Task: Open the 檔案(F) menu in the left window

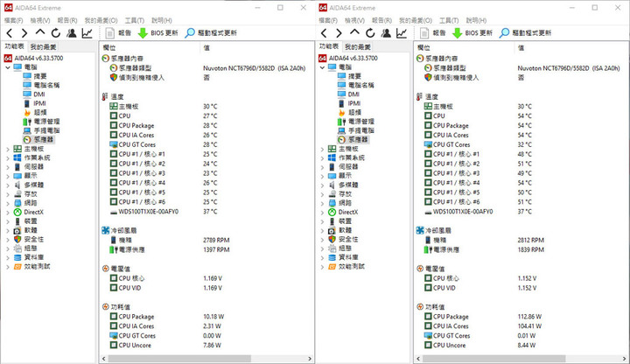Action: pyautogui.click(x=14, y=20)
